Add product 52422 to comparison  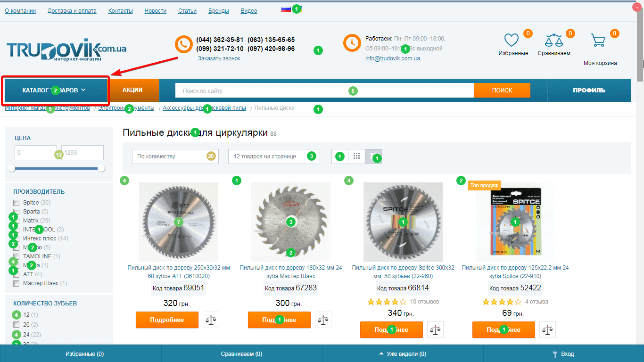click(547, 329)
